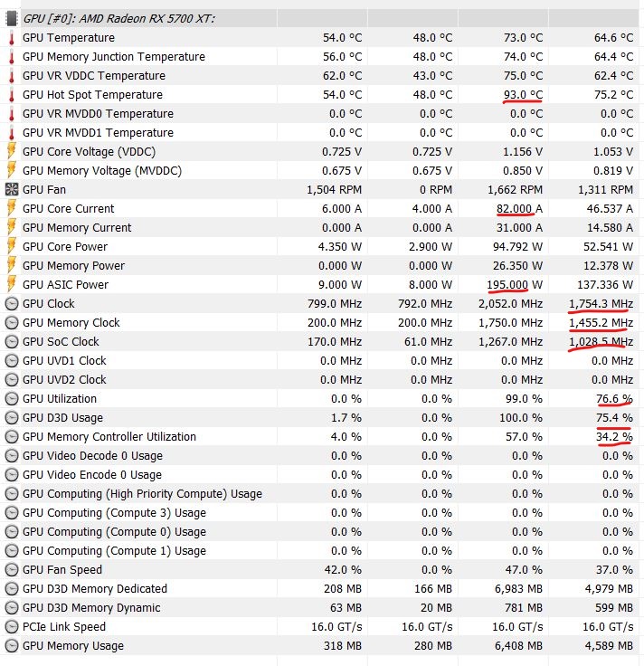Click clock icon beside GPU Clock
The height and width of the screenshot is (666, 644).
click(x=12, y=304)
